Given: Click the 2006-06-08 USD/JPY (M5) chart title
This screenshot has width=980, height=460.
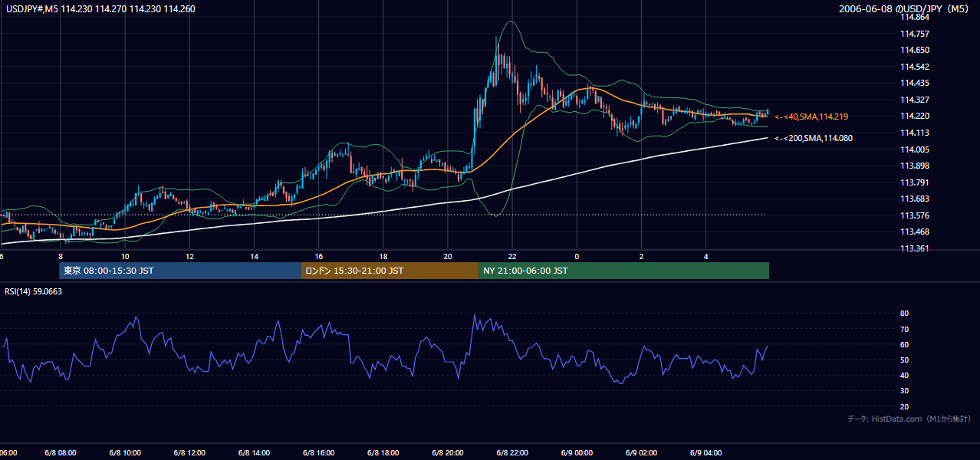Looking at the screenshot, I should click(x=905, y=8).
